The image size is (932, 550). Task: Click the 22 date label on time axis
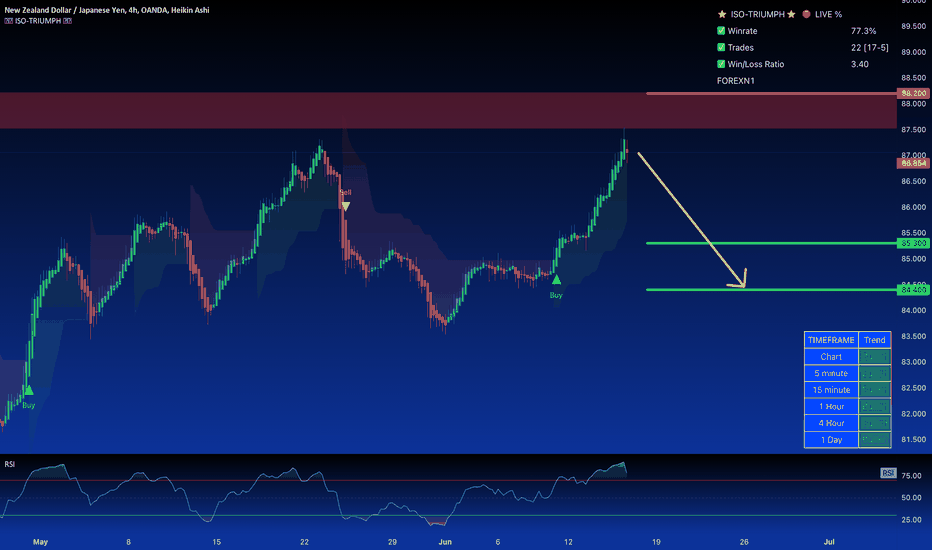(304, 542)
